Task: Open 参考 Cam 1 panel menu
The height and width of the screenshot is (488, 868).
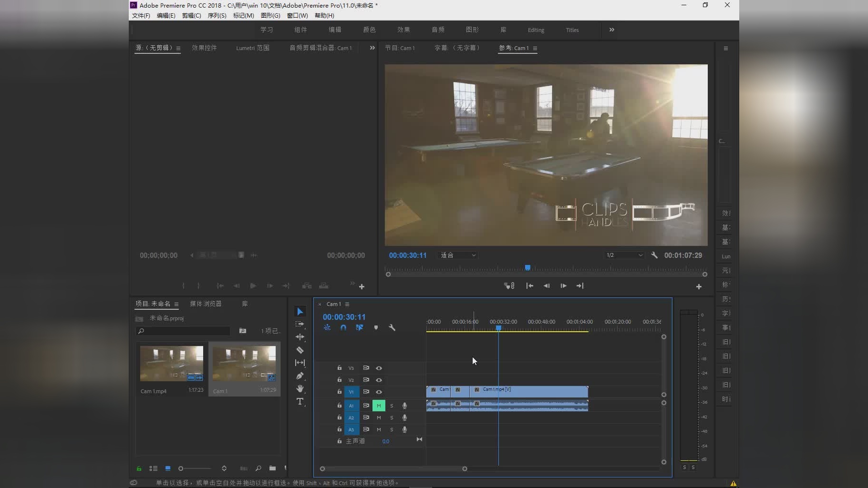Action: coord(535,48)
